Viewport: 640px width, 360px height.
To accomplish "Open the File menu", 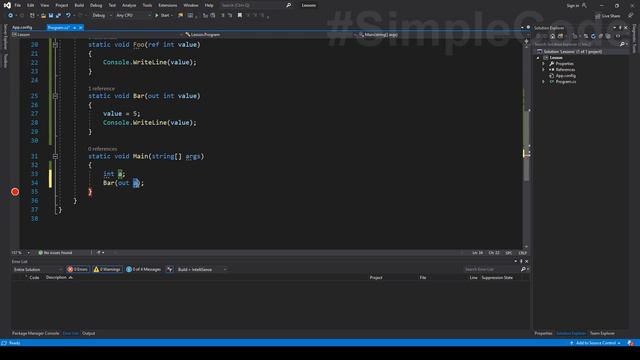I will [x=18, y=5].
